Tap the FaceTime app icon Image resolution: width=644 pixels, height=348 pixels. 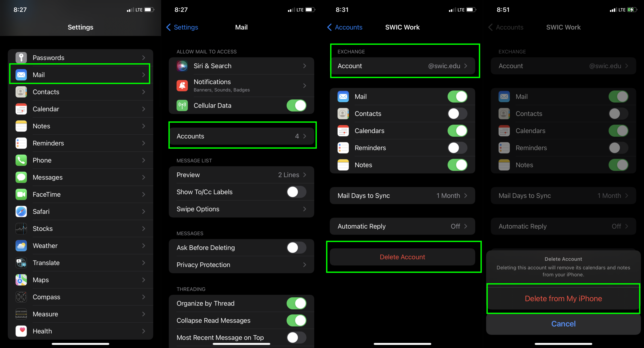(x=21, y=194)
